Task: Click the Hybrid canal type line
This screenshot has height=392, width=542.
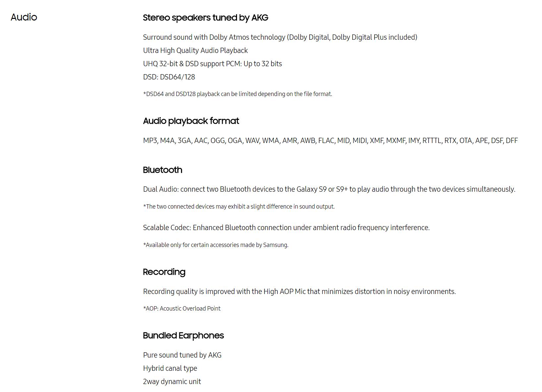Action: [x=170, y=368]
